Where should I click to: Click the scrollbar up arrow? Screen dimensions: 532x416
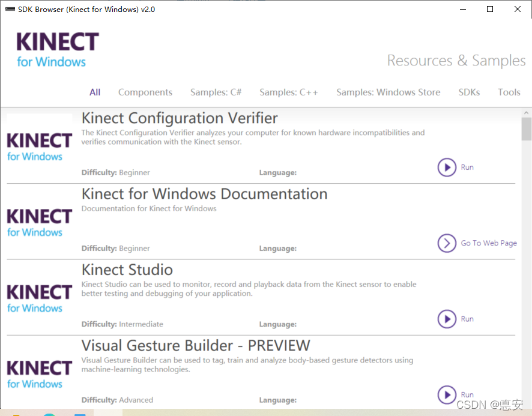click(526, 112)
